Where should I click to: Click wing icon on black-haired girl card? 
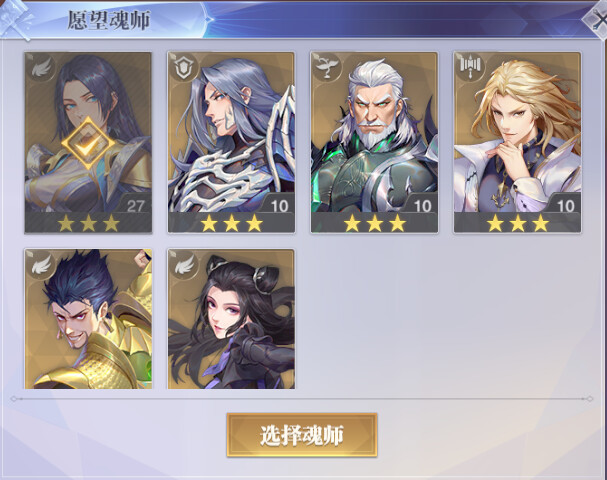point(184,264)
